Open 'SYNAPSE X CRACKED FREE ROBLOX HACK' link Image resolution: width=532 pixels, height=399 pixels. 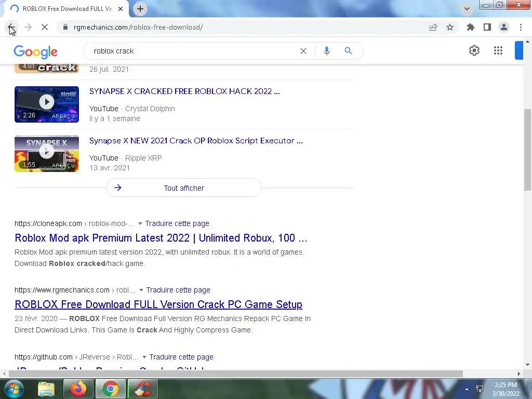pos(184,91)
